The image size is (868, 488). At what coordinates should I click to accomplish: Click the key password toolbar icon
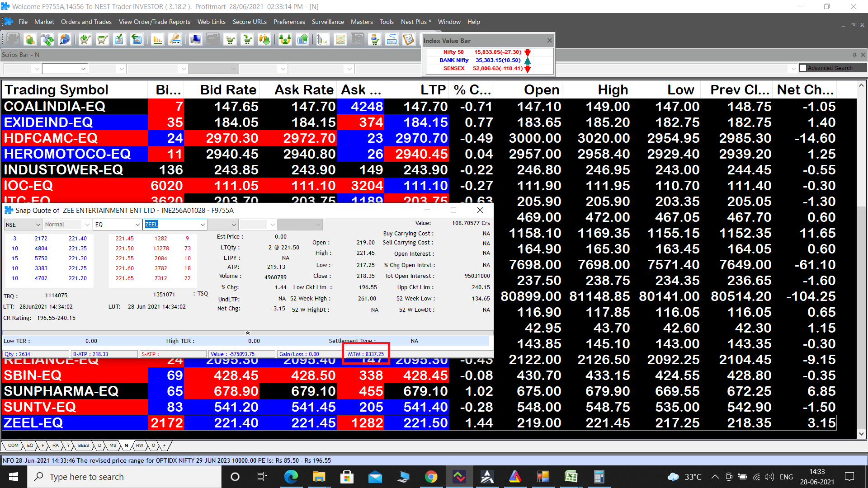175,40
